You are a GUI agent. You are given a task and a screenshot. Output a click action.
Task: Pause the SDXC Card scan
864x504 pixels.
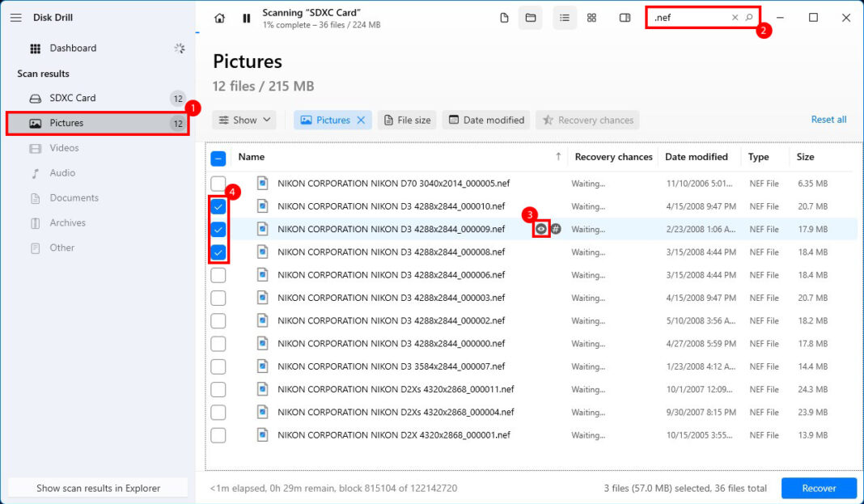pyautogui.click(x=246, y=17)
